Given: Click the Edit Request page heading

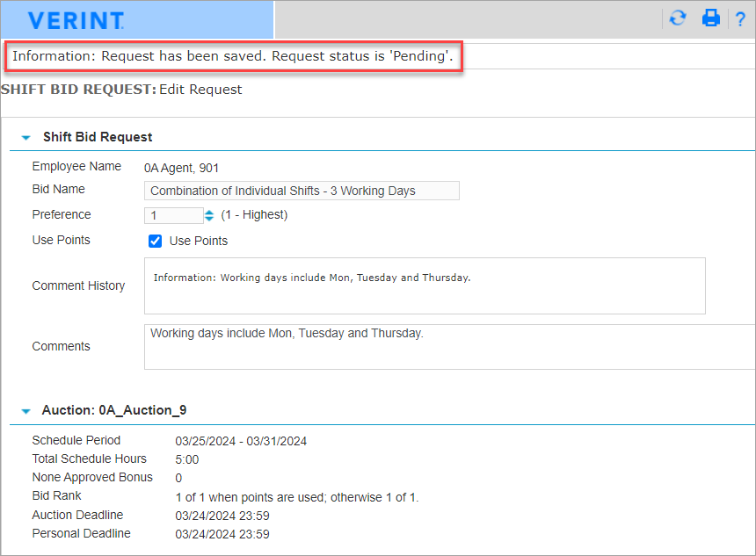Looking at the screenshot, I should pyautogui.click(x=200, y=89).
